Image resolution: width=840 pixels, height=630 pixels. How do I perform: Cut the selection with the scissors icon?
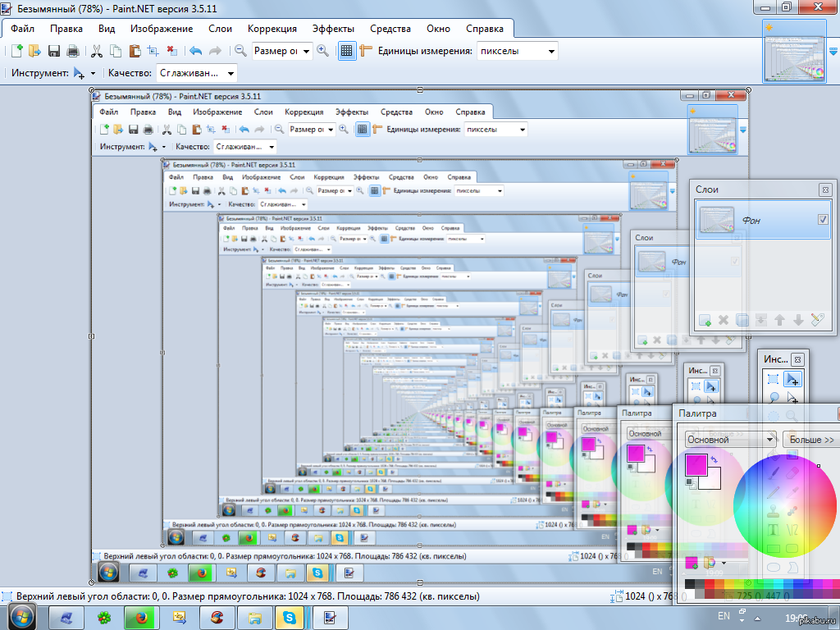click(x=97, y=51)
